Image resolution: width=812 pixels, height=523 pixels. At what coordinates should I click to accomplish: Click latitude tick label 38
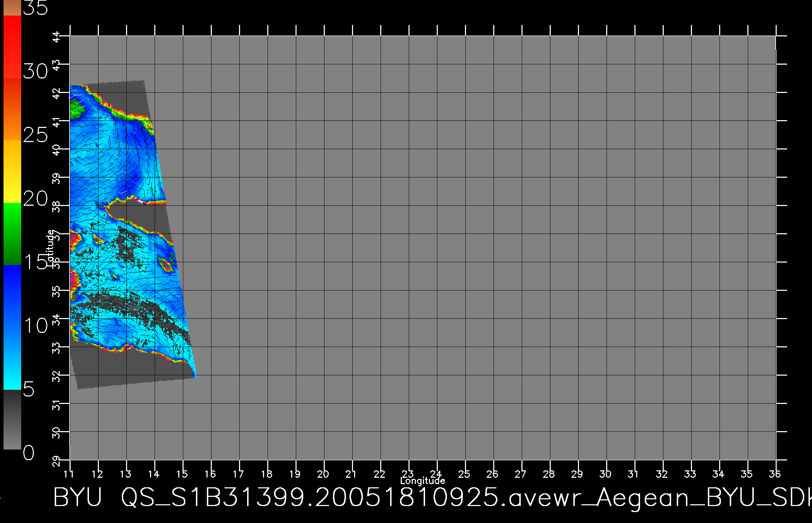click(x=56, y=207)
